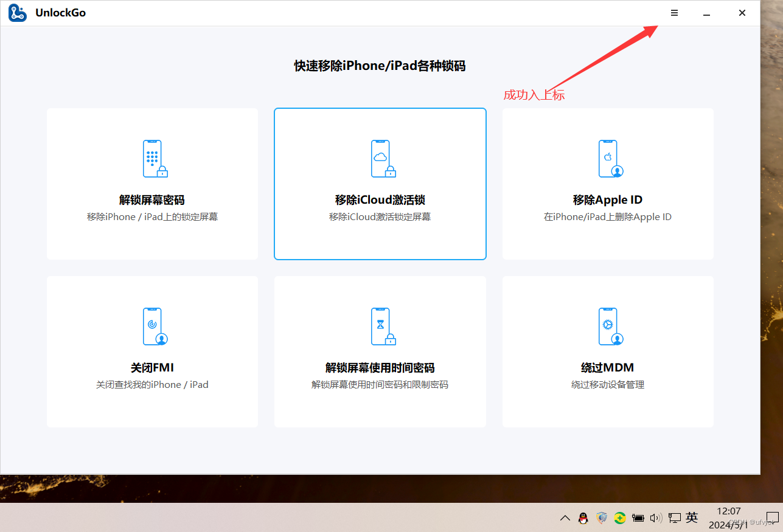Switch the 英 input method indicator

(692, 517)
